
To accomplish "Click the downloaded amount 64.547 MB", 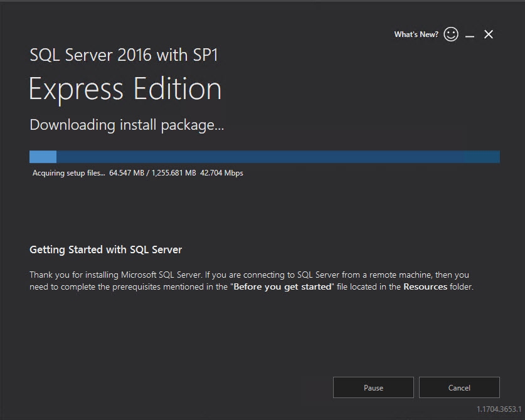I will click(127, 173).
